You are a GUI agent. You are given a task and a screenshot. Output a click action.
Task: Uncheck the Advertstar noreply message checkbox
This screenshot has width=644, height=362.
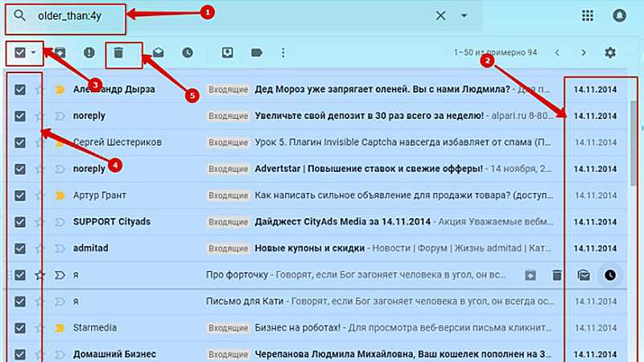[x=19, y=169]
